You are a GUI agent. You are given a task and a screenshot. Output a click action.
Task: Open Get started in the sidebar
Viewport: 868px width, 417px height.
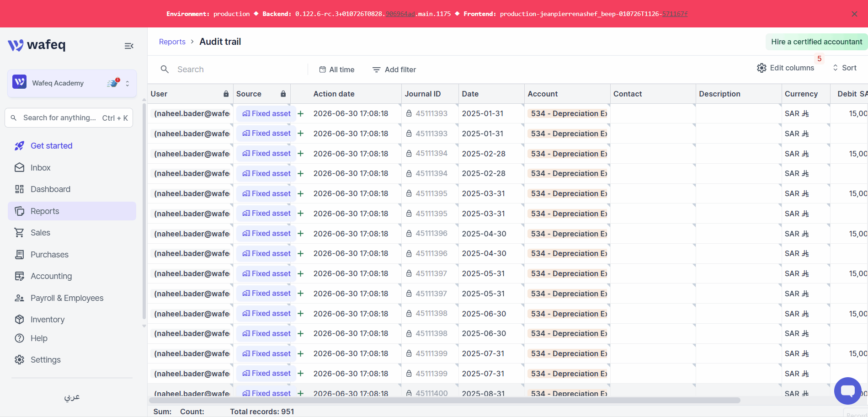[x=72, y=146]
